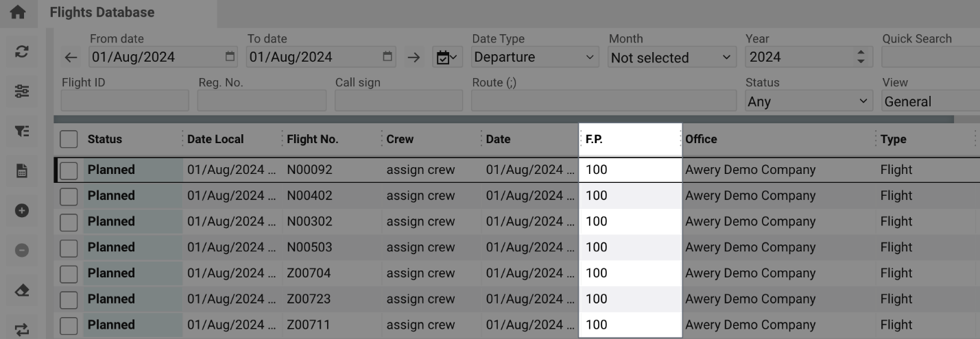Screen dimensions: 980x339
Task: Check the box for flight N00092
Action: click(x=69, y=170)
